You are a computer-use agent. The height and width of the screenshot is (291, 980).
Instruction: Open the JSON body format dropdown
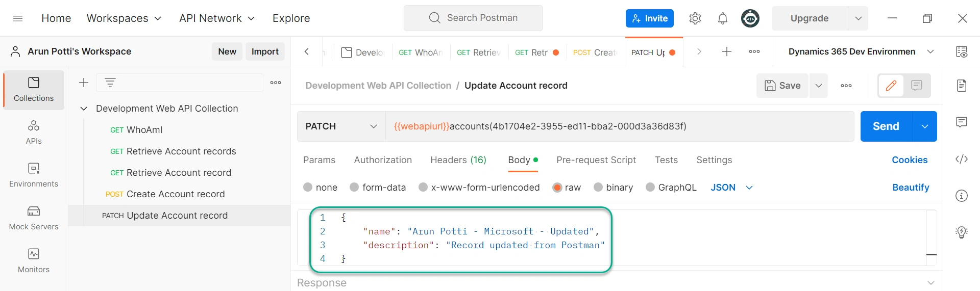[732, 188]
